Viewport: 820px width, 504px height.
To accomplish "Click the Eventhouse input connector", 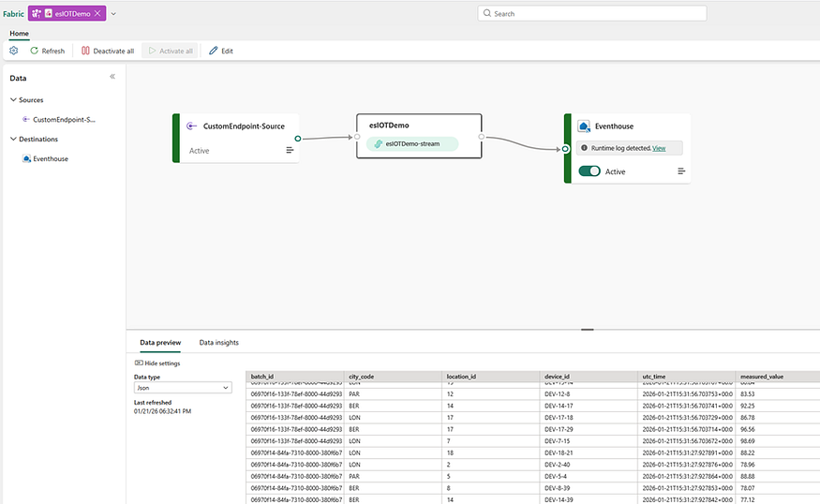I will tap(565, 149).
